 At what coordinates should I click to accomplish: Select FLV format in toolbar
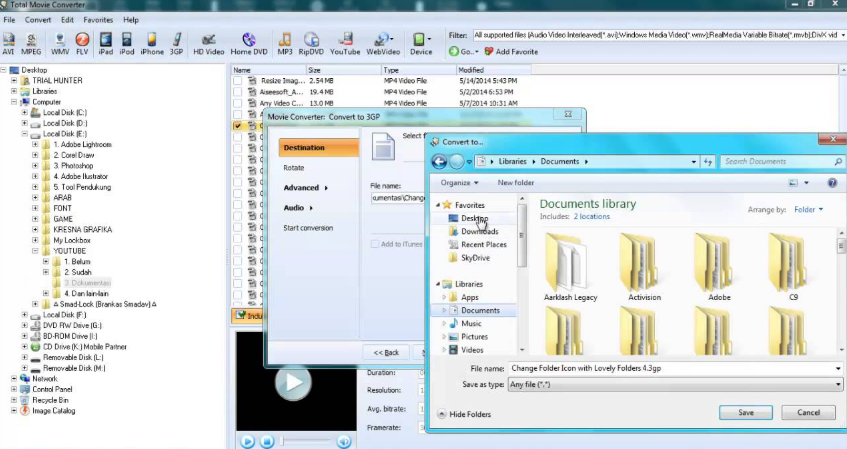coord(82,44)
